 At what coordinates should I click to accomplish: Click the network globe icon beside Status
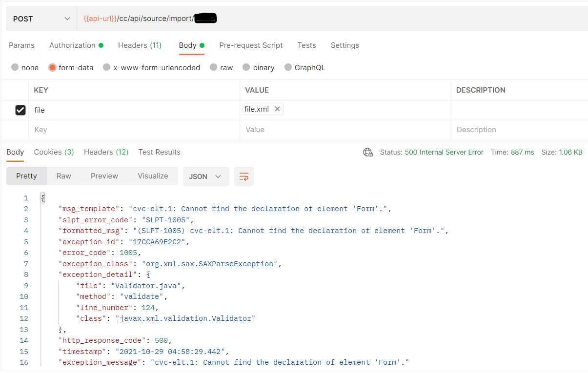coord(368,152)
